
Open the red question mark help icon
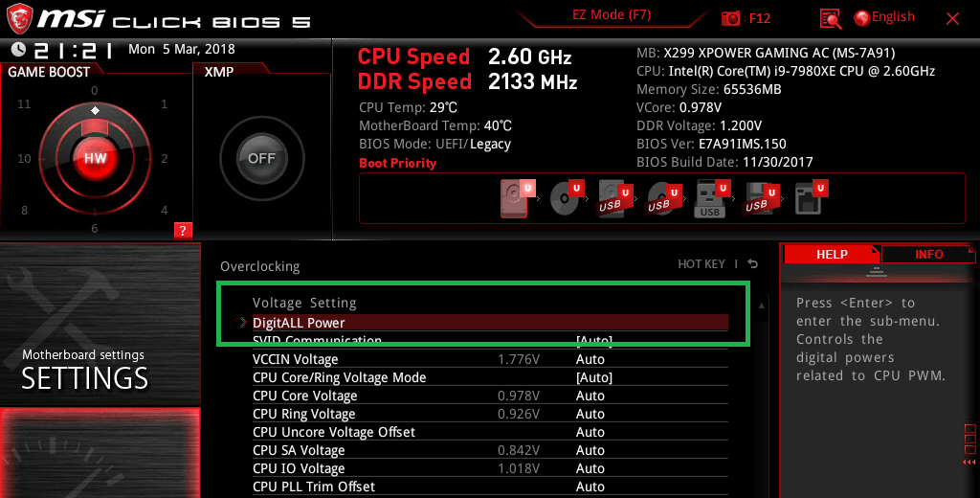(x=183, y=230)
